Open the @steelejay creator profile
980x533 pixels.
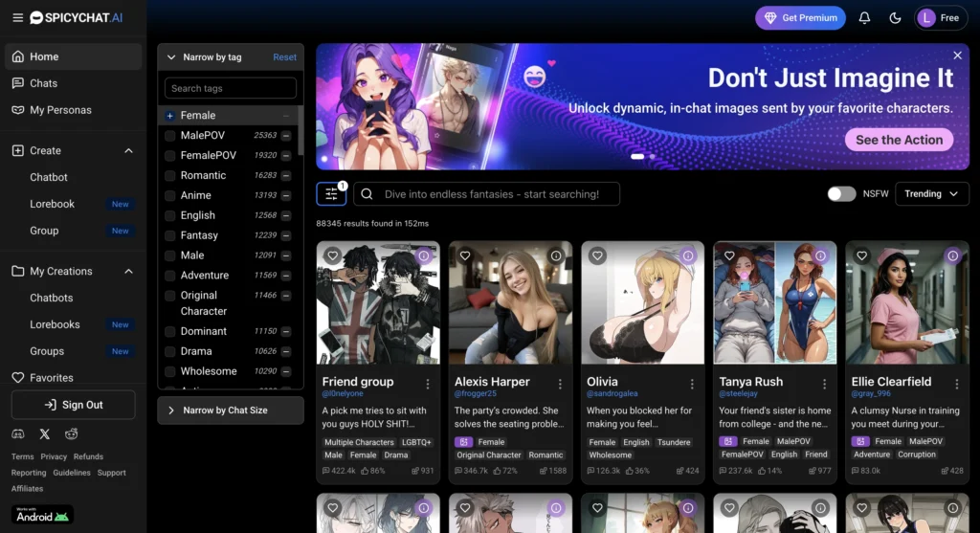tap(738, 393)
